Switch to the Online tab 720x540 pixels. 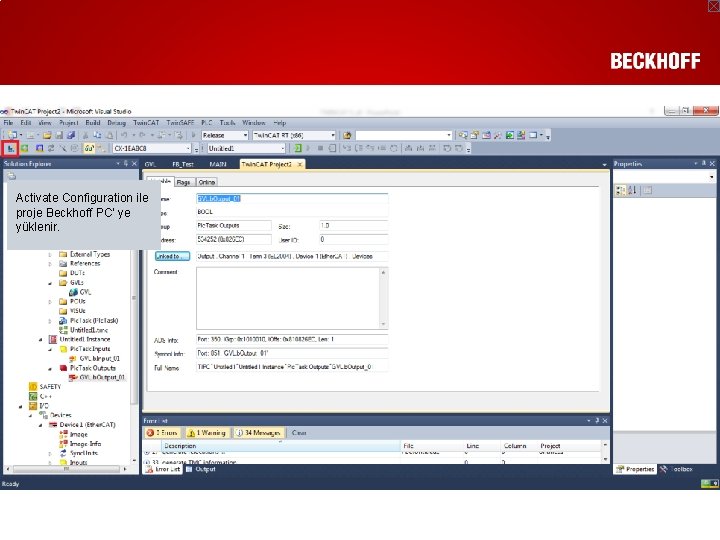tap(207, 182)
